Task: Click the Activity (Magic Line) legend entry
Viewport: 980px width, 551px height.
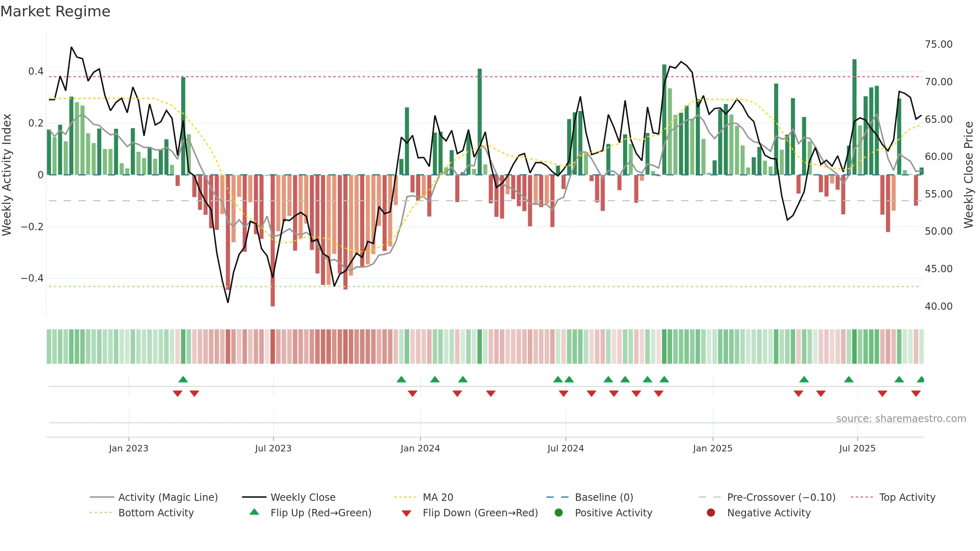Action: point(154,497)
